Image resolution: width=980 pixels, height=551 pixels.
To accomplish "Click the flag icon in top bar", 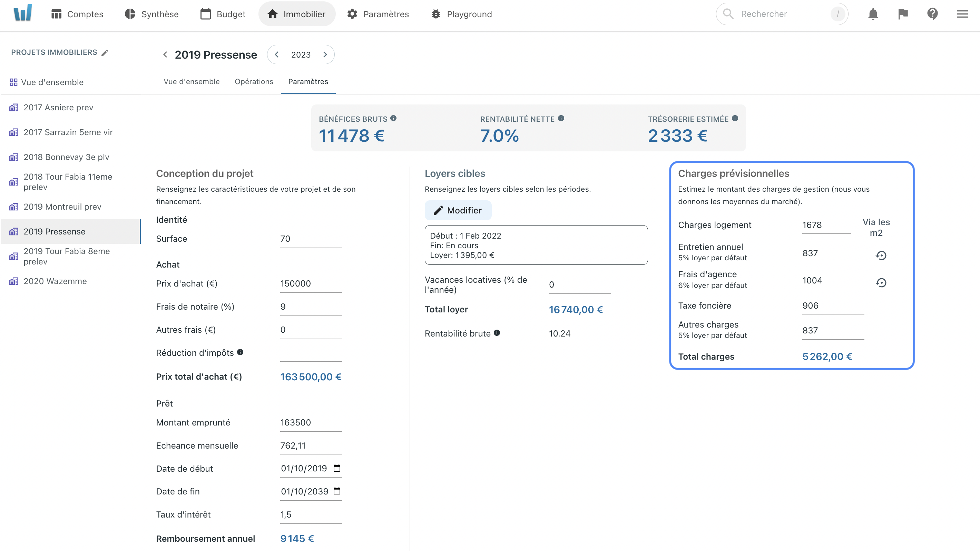I will (x=903, y=14).
